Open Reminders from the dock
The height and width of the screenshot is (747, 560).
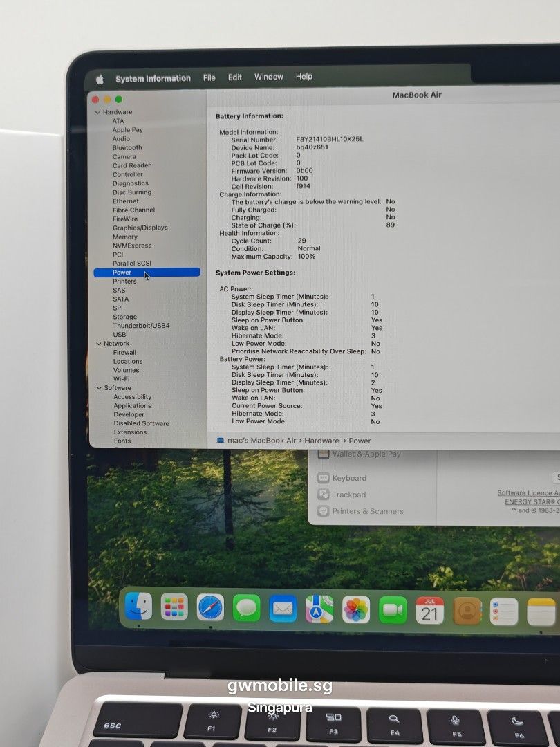[x=504, y=611]
